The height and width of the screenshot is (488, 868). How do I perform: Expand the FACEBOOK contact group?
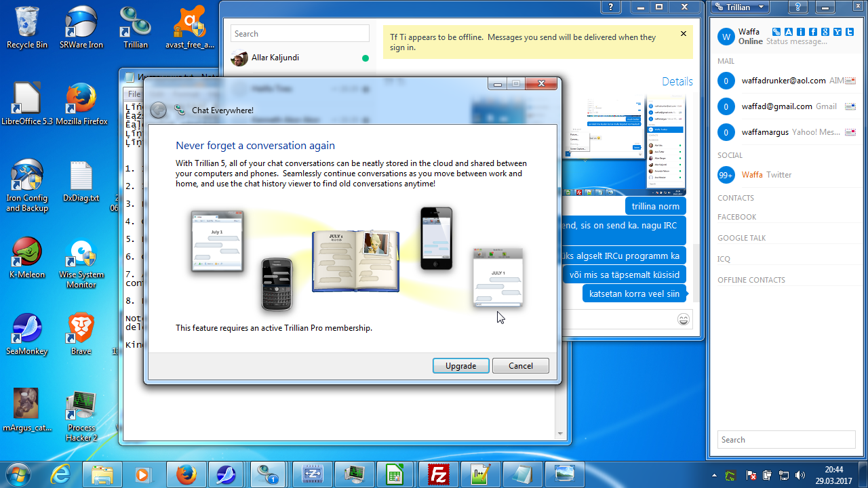pyautogui.click(x=737, y=217)
